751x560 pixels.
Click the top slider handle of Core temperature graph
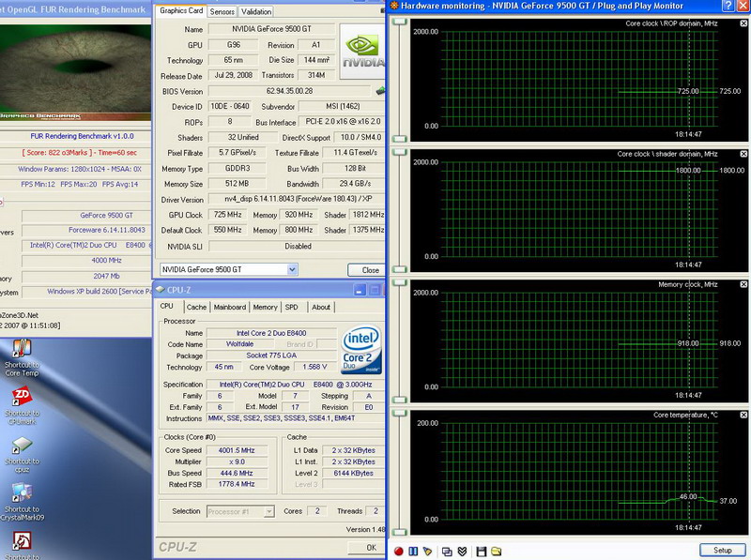coord(400,413)
